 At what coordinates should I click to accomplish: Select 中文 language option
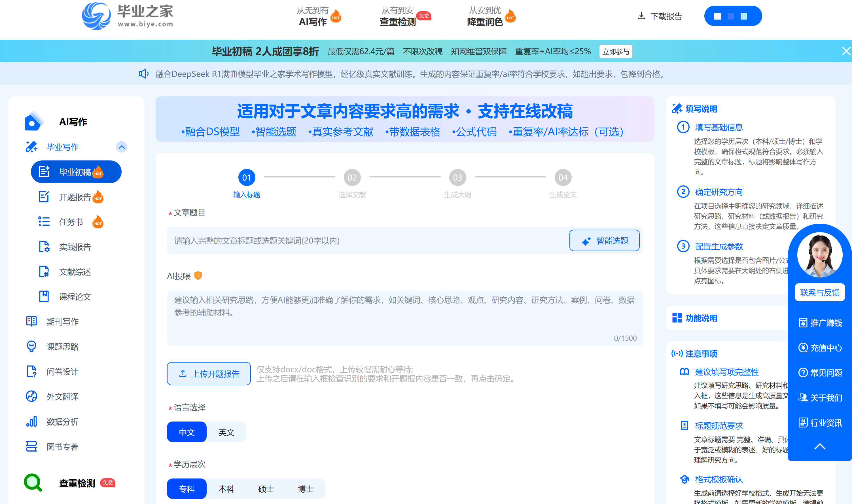[187, 432]
